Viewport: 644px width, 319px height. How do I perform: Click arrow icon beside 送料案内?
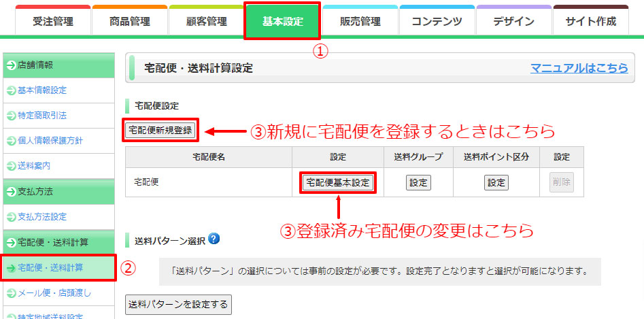11,167
